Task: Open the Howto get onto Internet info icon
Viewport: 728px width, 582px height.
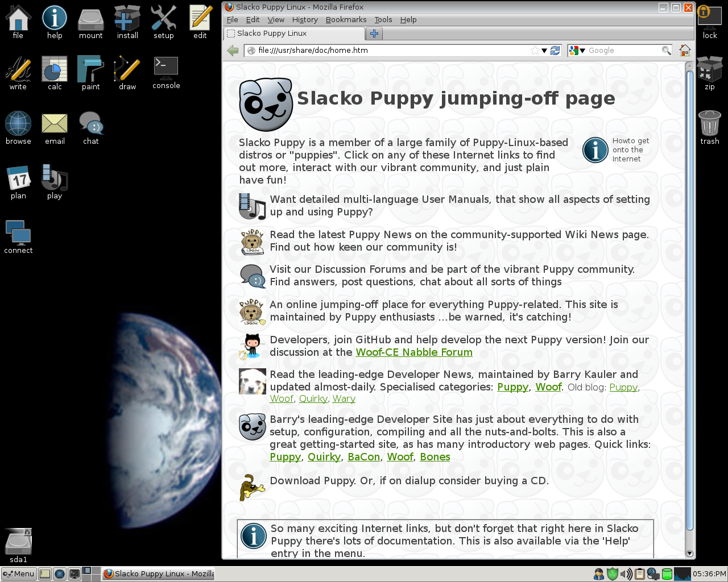Action: click(595, 150)
